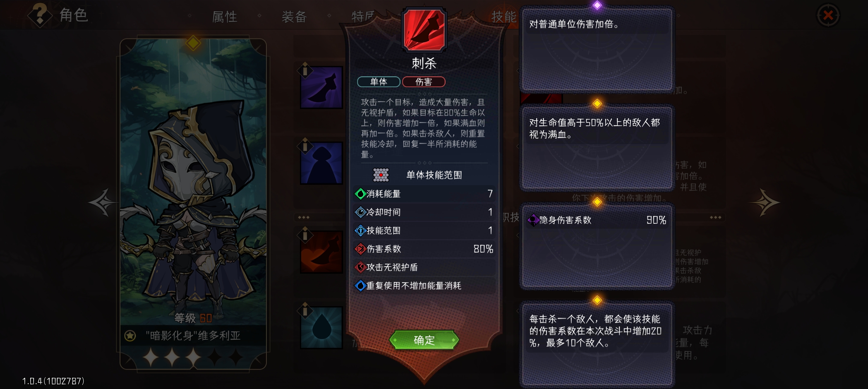Select the 对普通单位伤害加倍 talent card

pyautogui.click(x=597, y=49)
